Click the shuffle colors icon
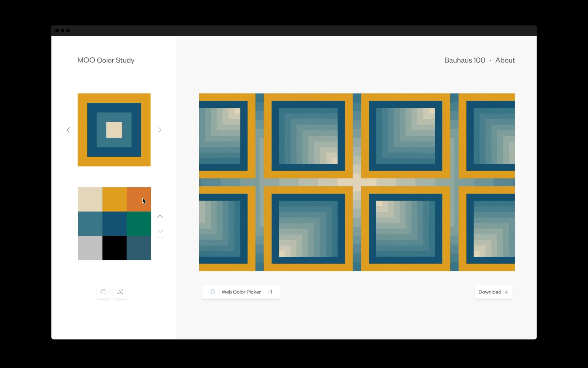Screen dimensions: 588x368 [120, 292]
